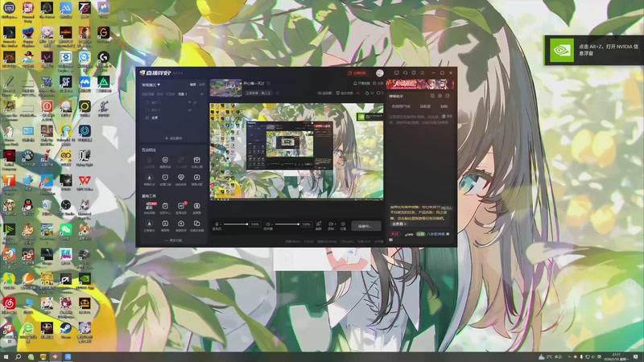Click the clock in the system tray
644x362 pixels.
617,356
